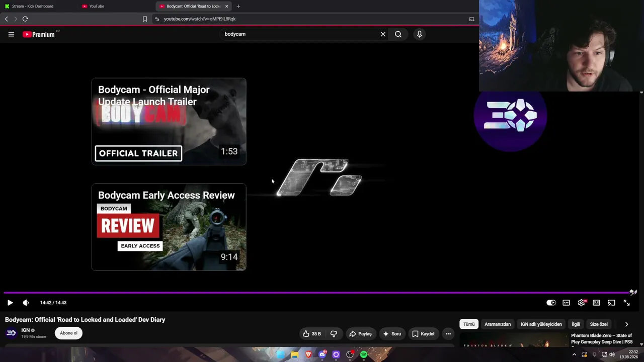Image resolution: width=644 pixels, height=362 pixels.
Task: Run the search with magnifier icon
Action: coord(398,34)
